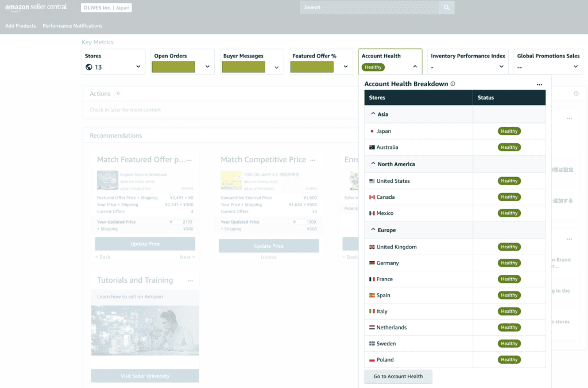
Task: Click the TOEIC product thumbnail
Action: pos(231,180)
